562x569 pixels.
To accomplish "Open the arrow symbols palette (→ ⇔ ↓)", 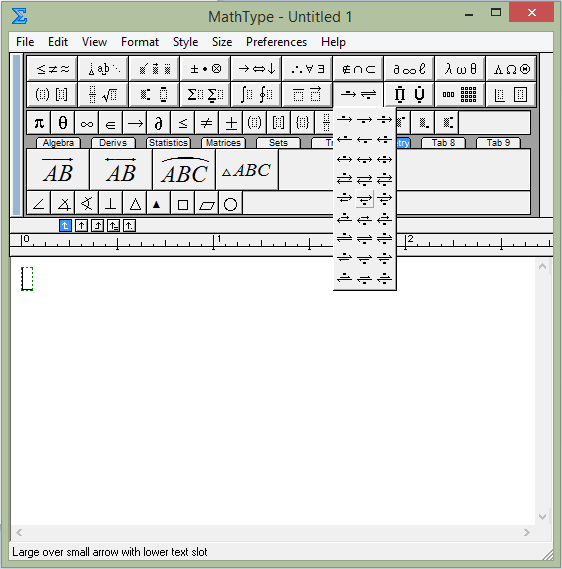I will (256, 68).
